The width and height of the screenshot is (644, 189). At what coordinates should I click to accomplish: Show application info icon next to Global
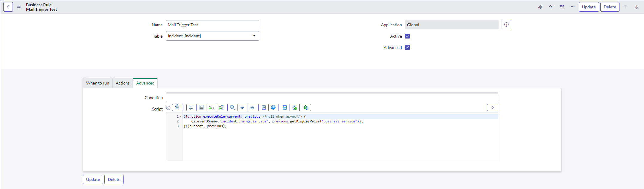506,24
